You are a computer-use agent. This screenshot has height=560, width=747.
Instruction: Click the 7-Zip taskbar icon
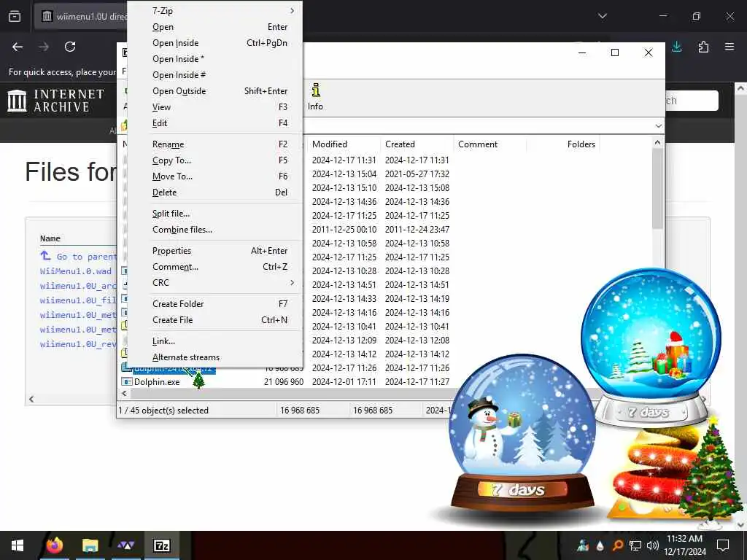162,545
